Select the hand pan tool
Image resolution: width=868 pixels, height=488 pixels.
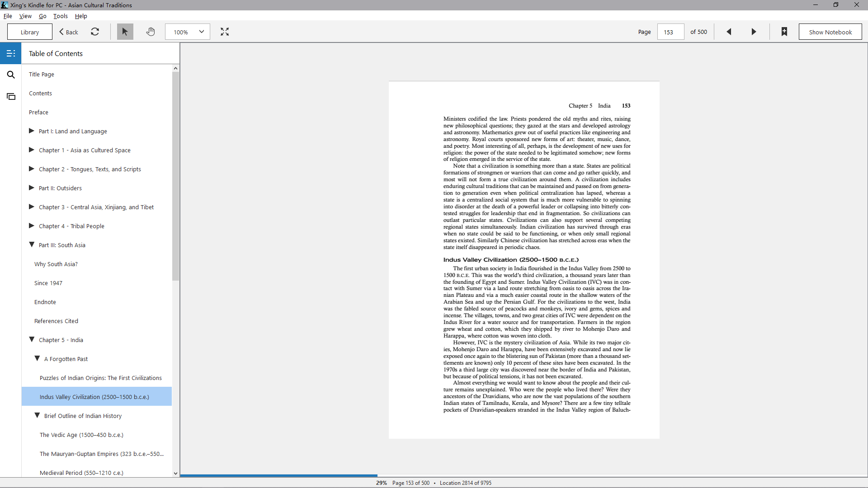(151, 32)
